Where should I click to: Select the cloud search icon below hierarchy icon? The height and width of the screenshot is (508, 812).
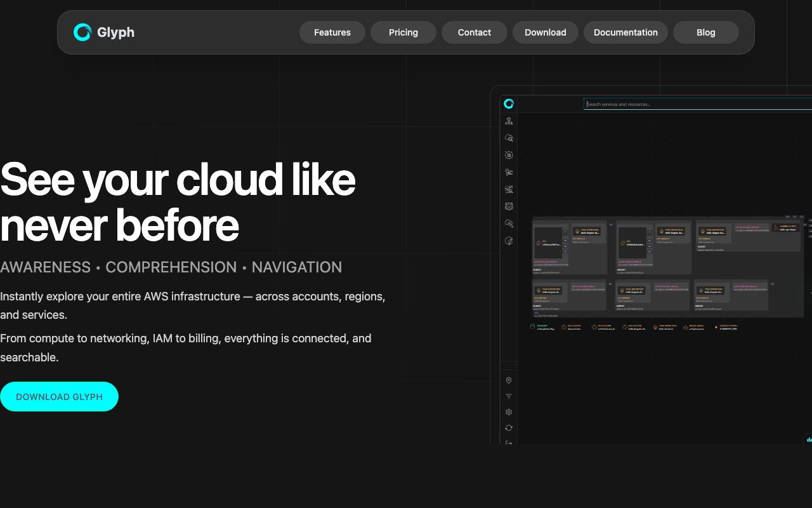click(509, 138)
